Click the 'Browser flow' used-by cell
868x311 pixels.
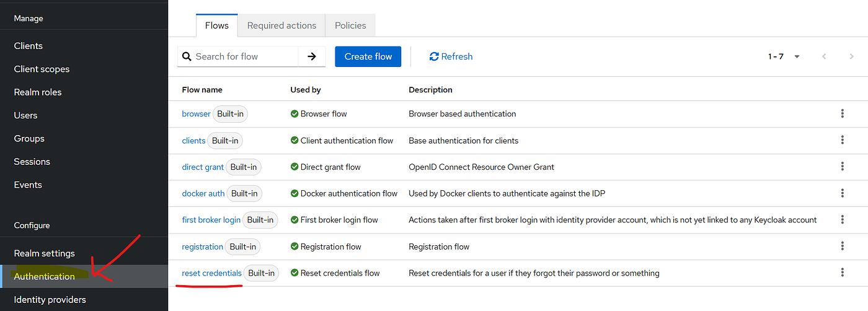pyautogui.click(x=319, y=114)
